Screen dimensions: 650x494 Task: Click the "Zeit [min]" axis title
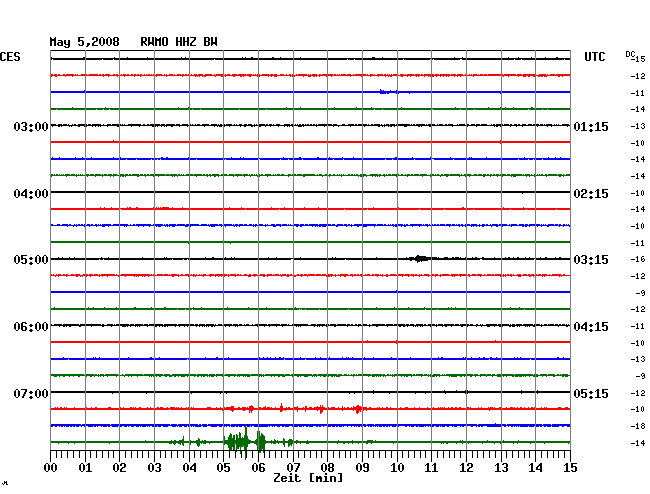click(308, 478)
